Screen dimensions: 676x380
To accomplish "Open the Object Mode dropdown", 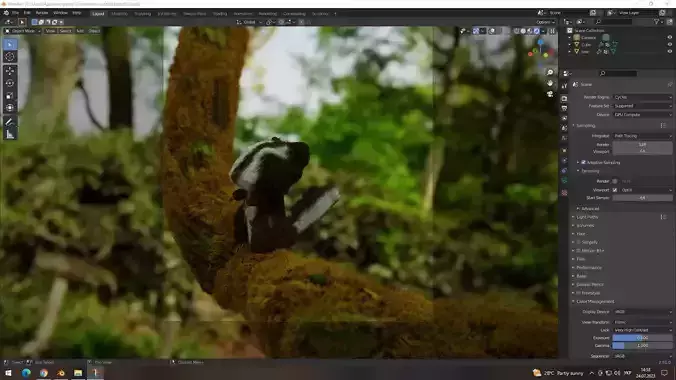I will pyautogui.click(x=22, y=31).
